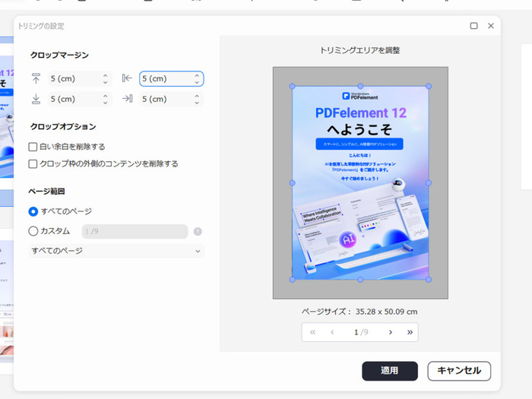This screenshot has width=532, height=399.
Task: Click top-center crop handle in preview
Action: pyautogui.click(x=360, y=86)
